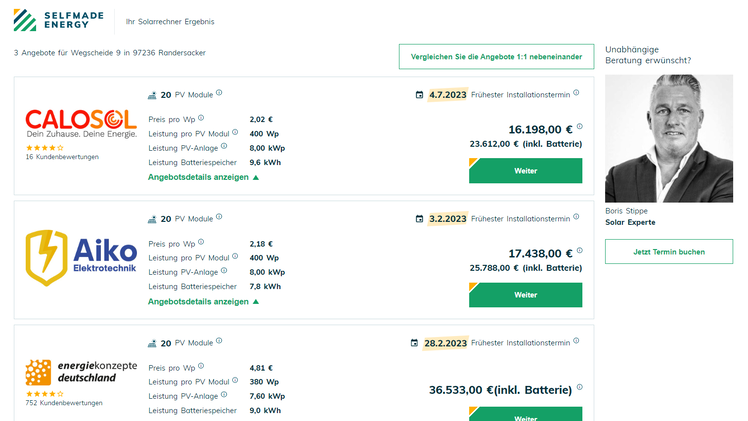Screen dimensions: 748x421
Task: Click calendar icon next to 3.2.2023 date
Action: [419, 219]
